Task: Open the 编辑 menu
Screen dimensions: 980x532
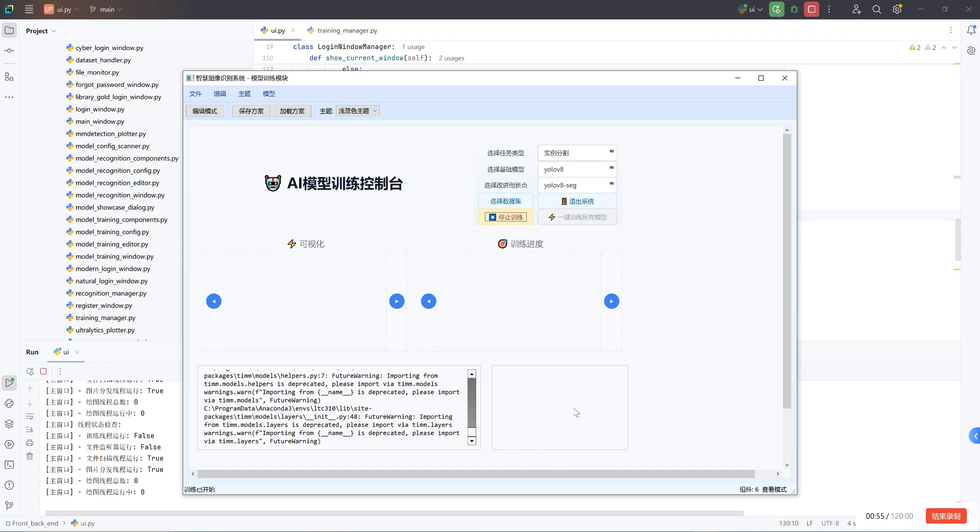Action: click(x=220, y=94)
